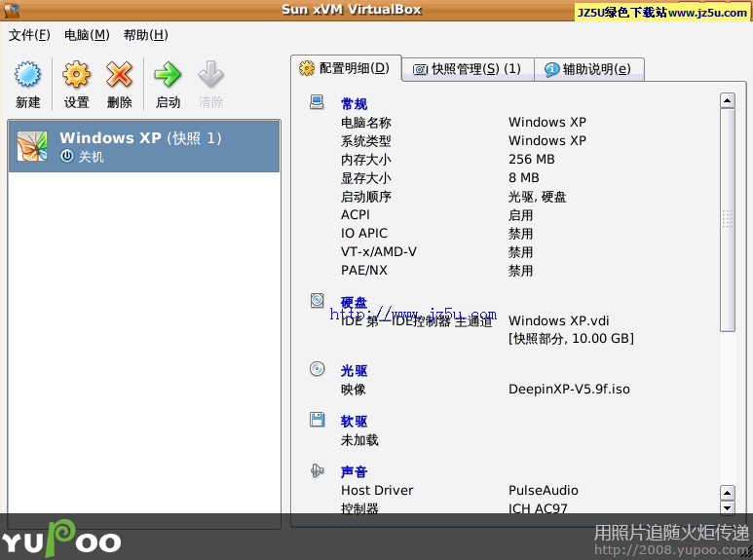Click the 硬盘 hard disk section icon

pyautogui.click(x=317, y=301)
